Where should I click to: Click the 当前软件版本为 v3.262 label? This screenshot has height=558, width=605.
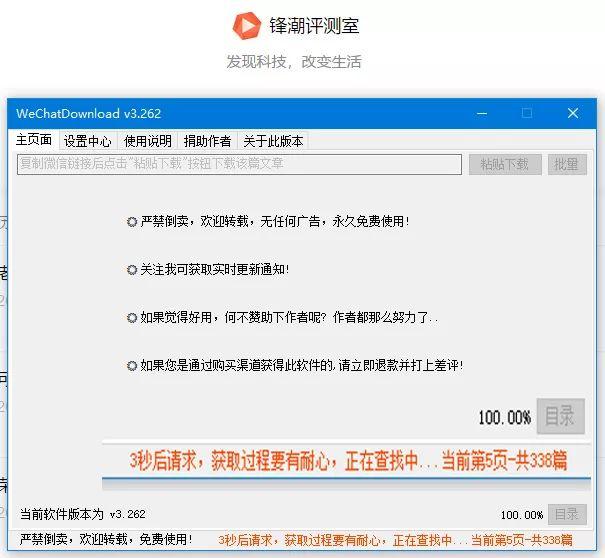coord(83,514)
